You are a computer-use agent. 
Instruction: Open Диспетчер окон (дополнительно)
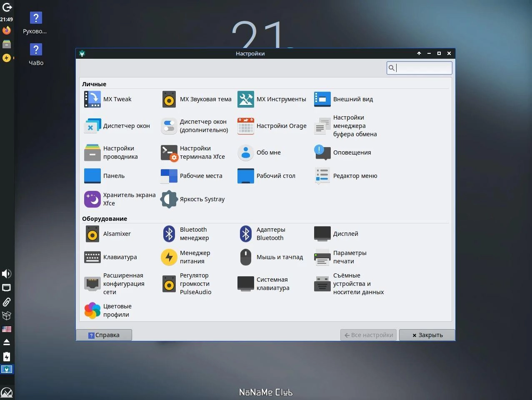tap(195, 126)
